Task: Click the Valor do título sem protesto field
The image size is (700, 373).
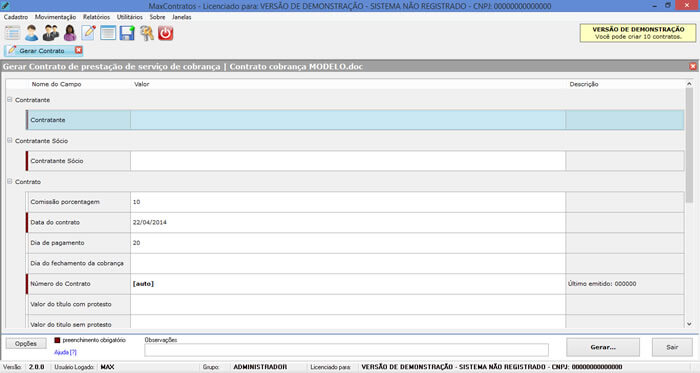Action: point(348,322)
